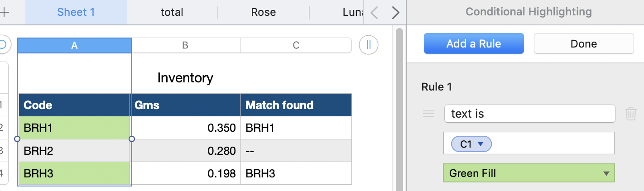This screenshot has width=644, height=191.
Task: Switch to the total sheet tab
Action: click(x=172, y=12)
